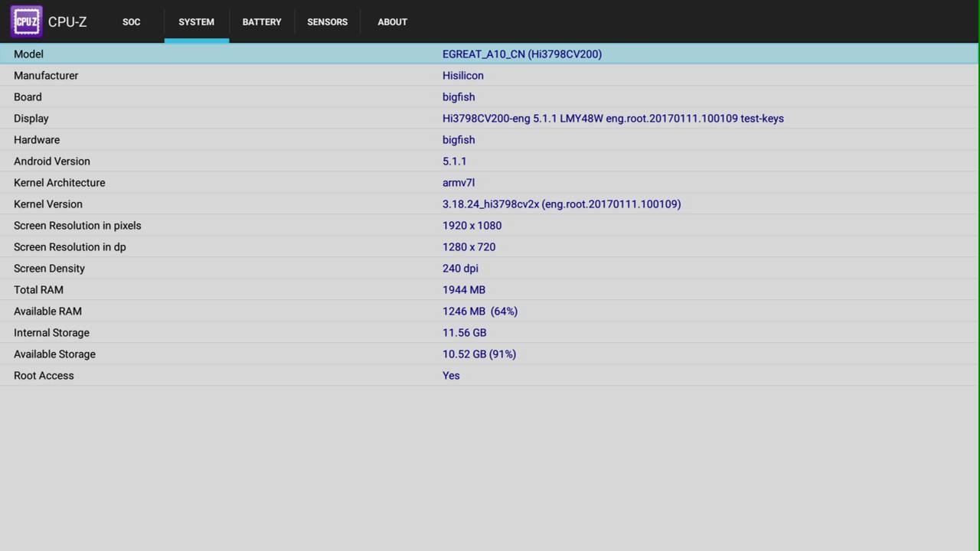The height and width of the screenshot is (551, 980).
Task: Click the Yes root access value
Action: click(x=451, y=376)
